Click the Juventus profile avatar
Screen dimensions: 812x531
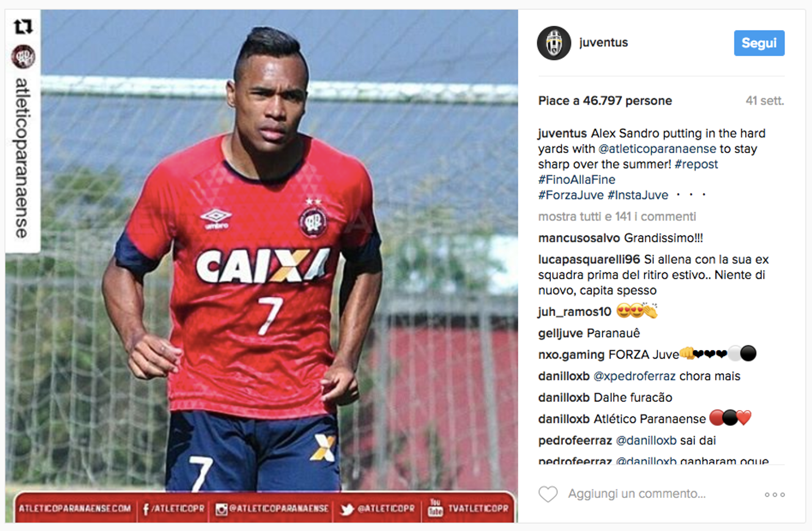tap(554, 43)
